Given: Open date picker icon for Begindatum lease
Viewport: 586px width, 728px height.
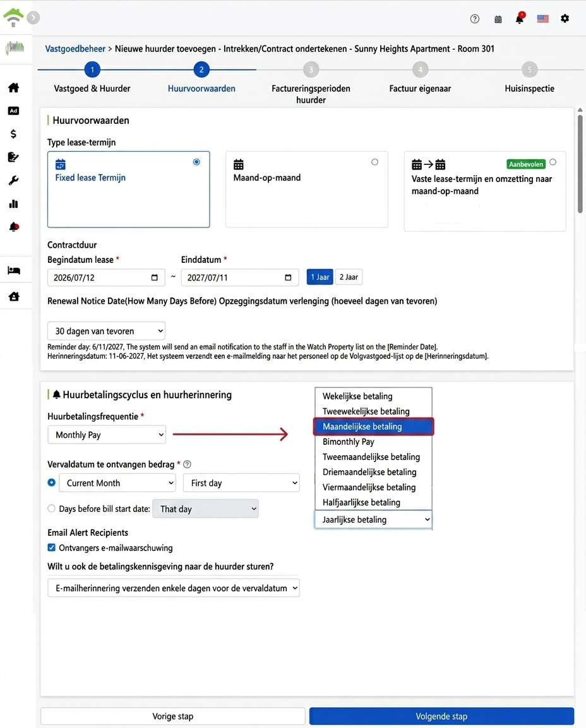Looking at the screenshot, I should [x=155, y=277].
